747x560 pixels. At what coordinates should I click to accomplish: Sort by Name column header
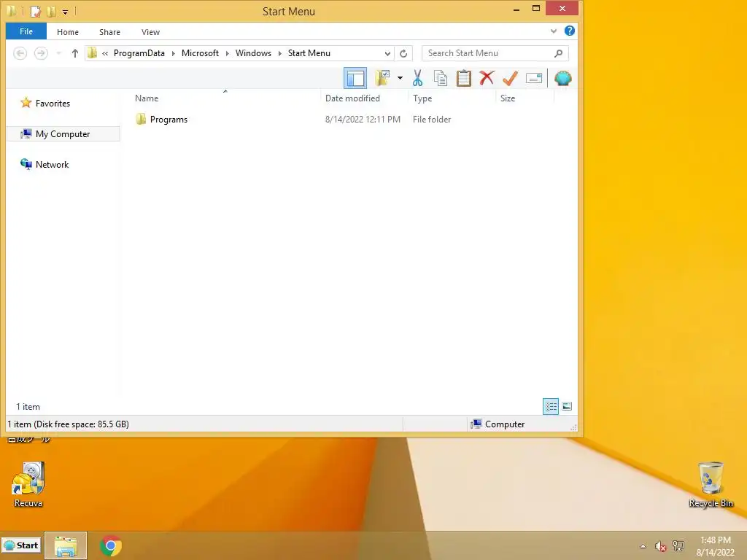coord(147,98)
